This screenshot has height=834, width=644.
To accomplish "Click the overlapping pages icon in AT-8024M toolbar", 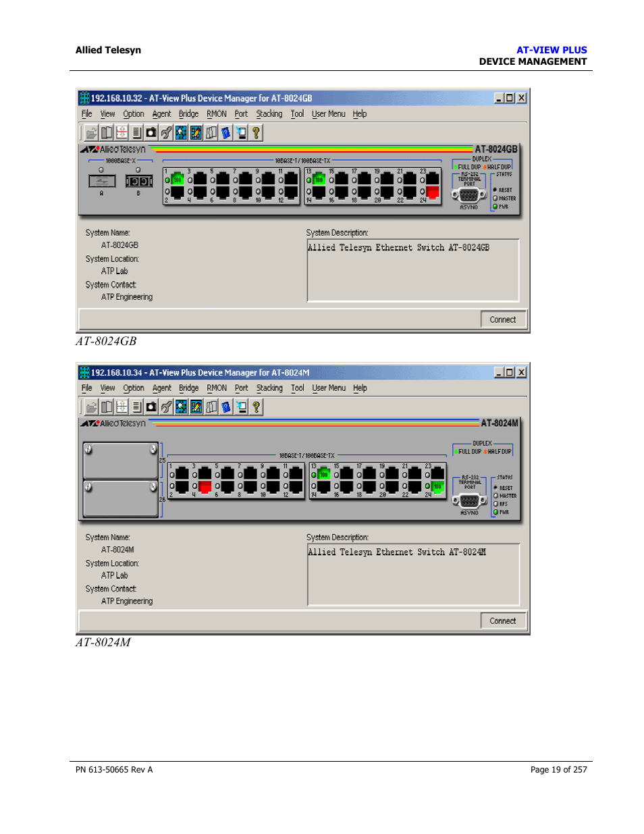I will coord(211,407).
